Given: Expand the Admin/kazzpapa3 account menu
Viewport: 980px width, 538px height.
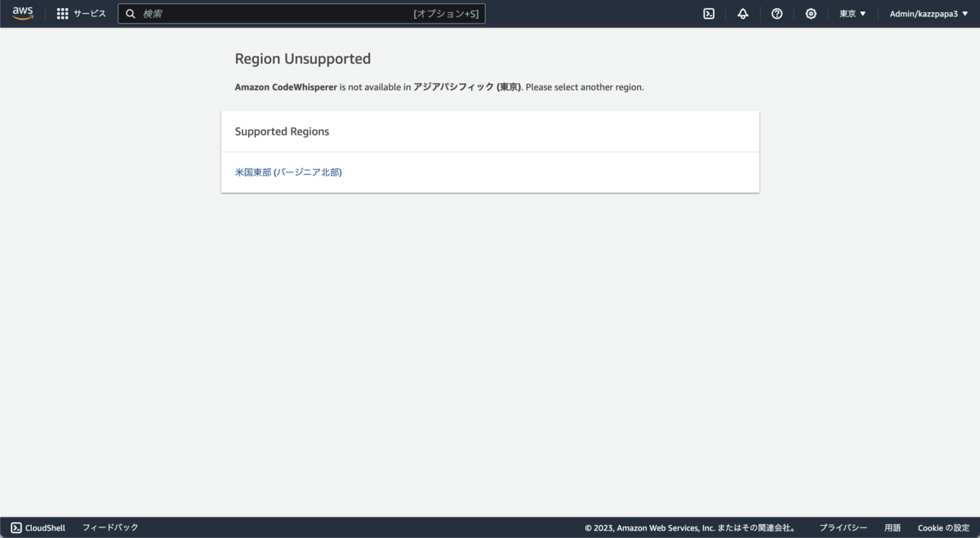Looking at the screenshot, I should click(929, 14).
